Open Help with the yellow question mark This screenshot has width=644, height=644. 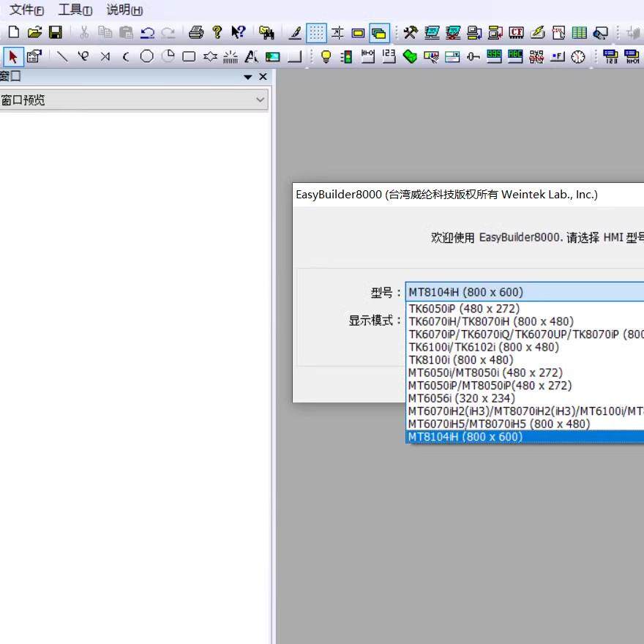point(217,32)
